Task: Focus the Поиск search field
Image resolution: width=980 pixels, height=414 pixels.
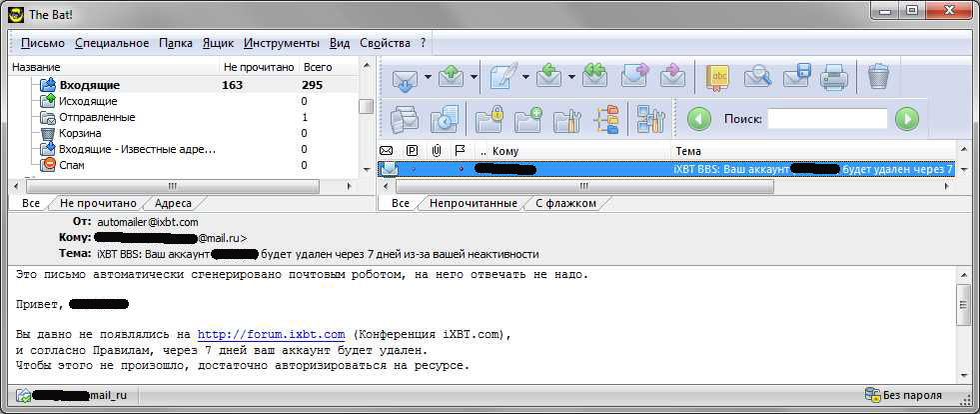Action: pyautogui.click(x=827, y=119)
